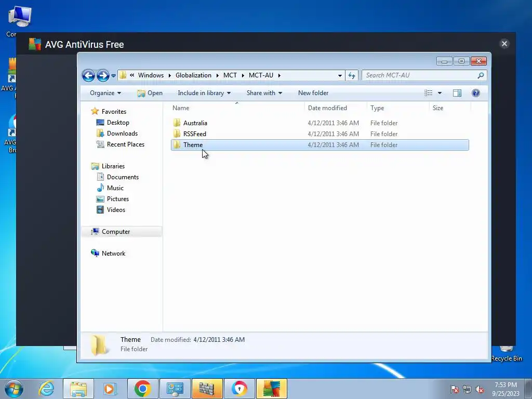Viewport: 532px width, 399px height.
Task: Open the Music library
Action: 115,188
